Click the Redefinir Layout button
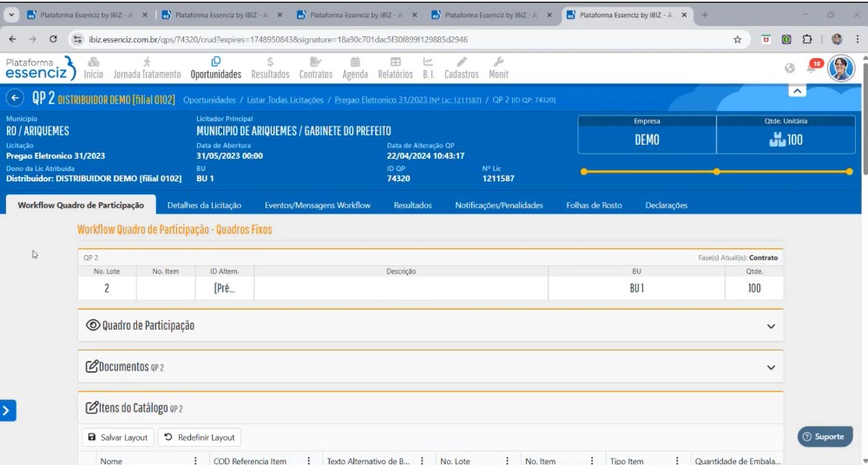The image size is (868, 465). click(199, 437)
